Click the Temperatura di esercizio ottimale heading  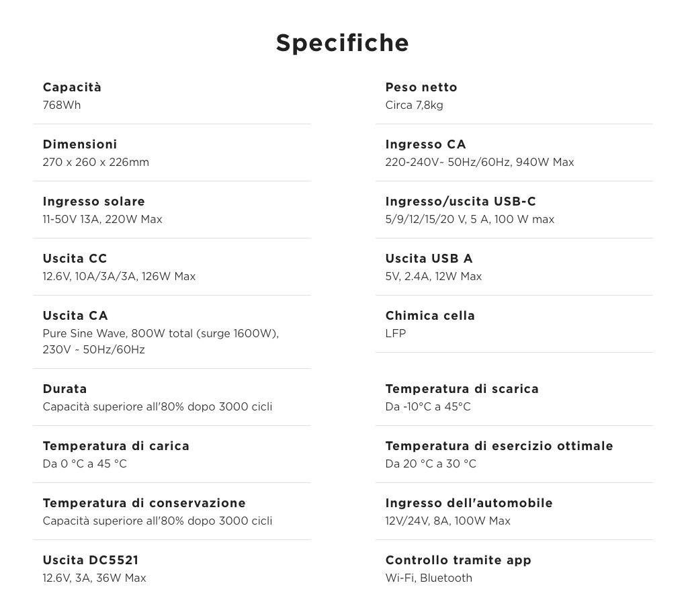coord(499,446)
